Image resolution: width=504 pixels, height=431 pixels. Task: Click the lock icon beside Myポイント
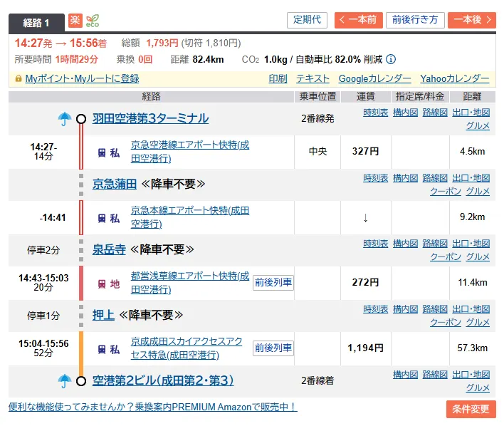pyautogui.click(x=19, y=78)
